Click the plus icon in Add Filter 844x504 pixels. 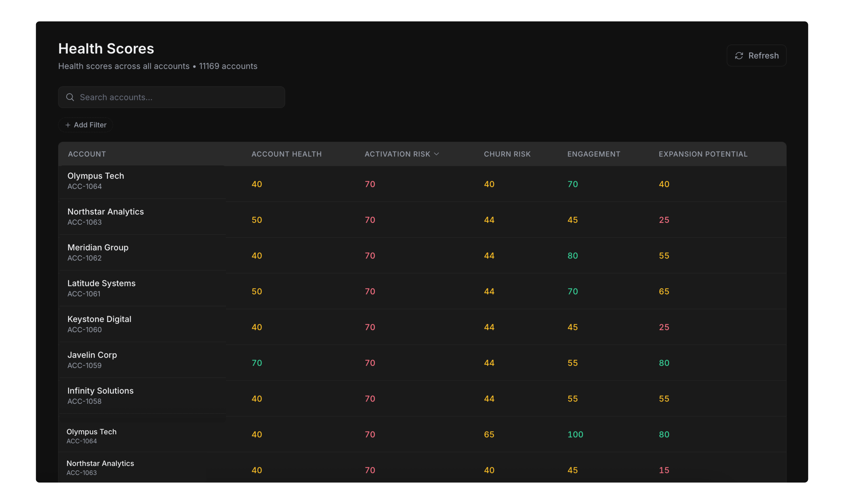68,125
